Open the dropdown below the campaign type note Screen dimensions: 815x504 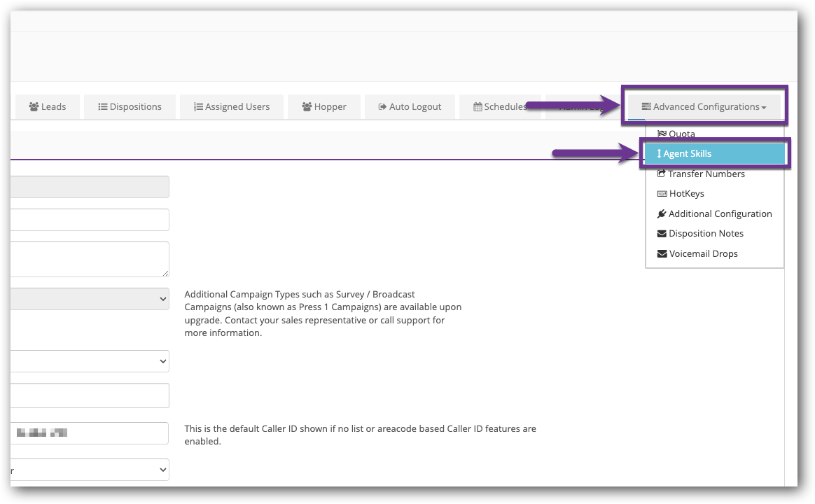pyautogui.click(x=90, y=361)
